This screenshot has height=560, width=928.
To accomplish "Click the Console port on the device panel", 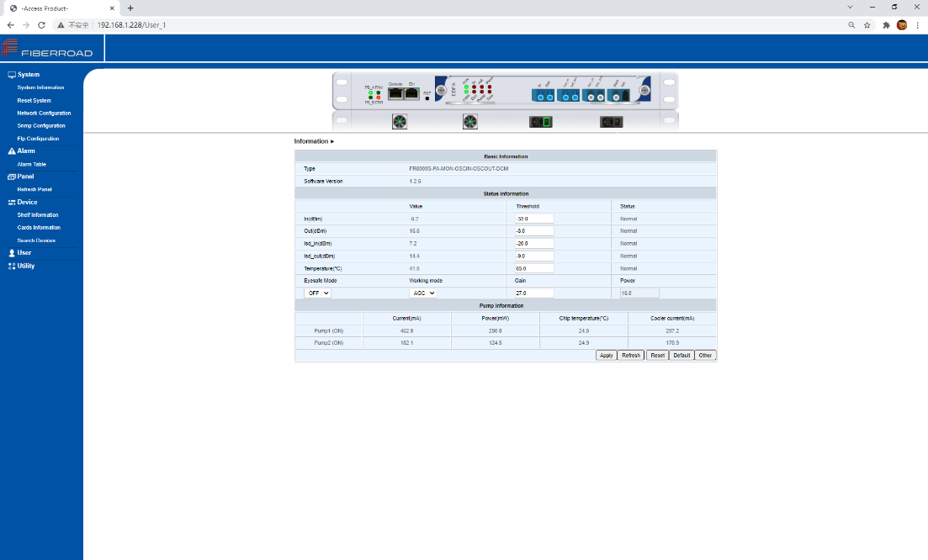I will tap(395, 93).
